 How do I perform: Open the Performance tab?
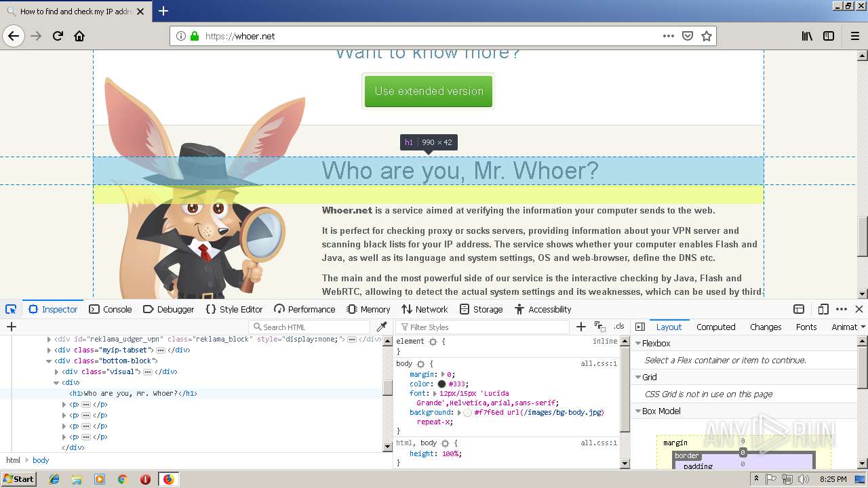click(x=304, y=309)
